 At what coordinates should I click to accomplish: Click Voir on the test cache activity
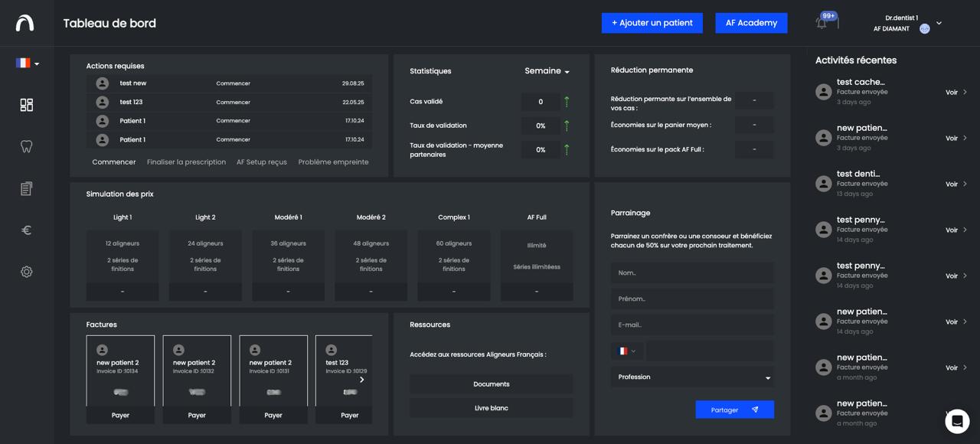tap(952, 92)
